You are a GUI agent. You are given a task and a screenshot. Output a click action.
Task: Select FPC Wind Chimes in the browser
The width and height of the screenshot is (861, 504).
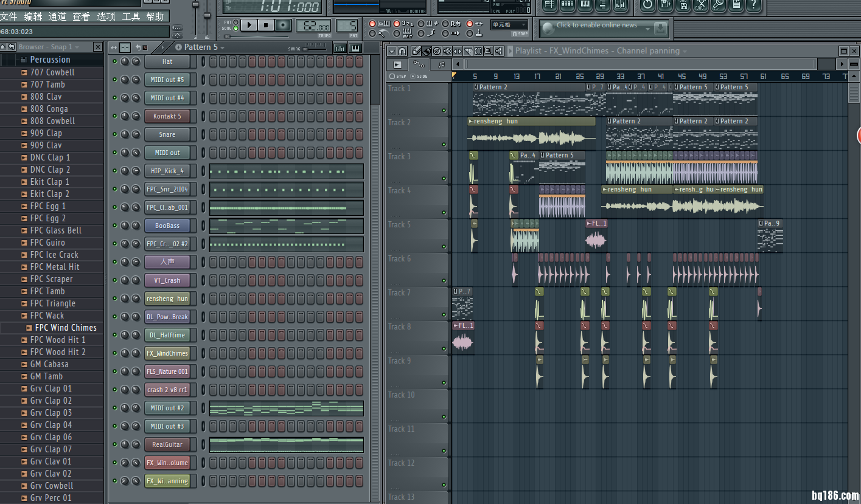tap(66, 328)
